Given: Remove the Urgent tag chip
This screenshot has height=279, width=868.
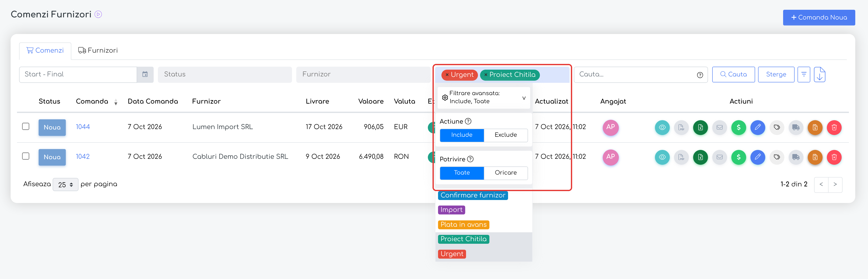Looking at the screenshot, I should pyautogui.click(x=447, y=75).
